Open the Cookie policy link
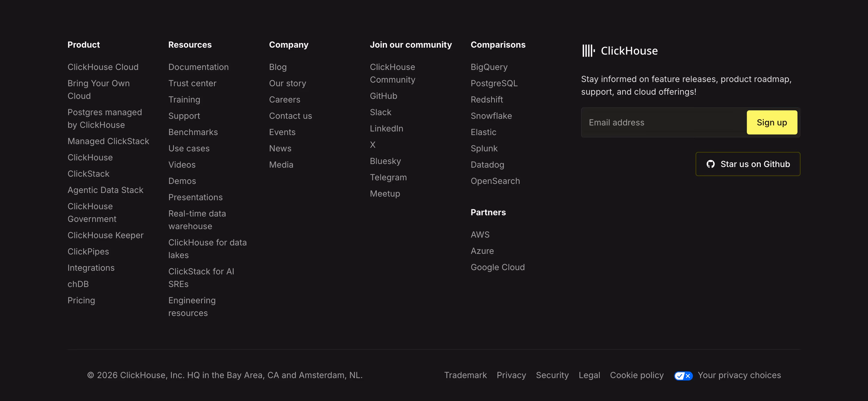The height and width of the screenshot is (401, 868). pyautogui.click(x=637, y=375)
